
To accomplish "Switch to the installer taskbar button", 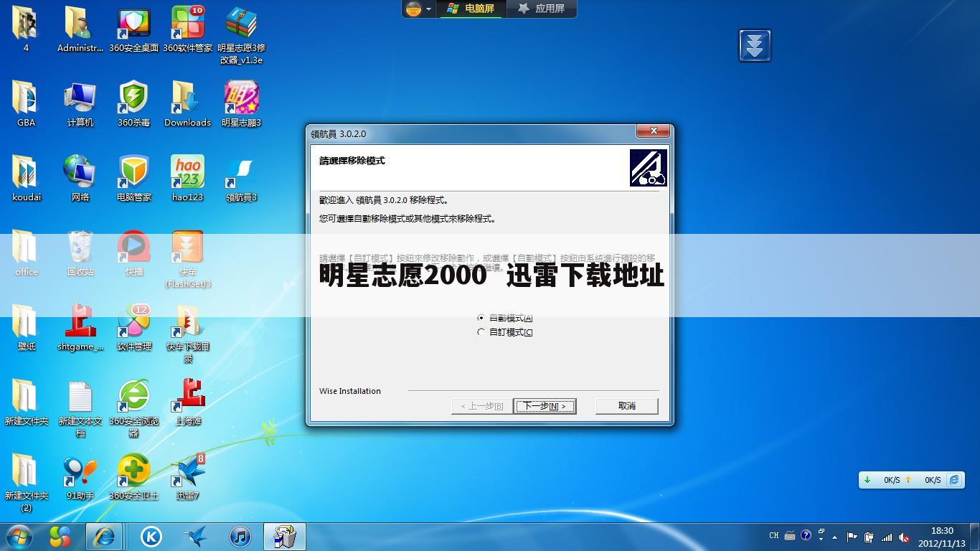I will pyautogui.click(x=285, y=537).
